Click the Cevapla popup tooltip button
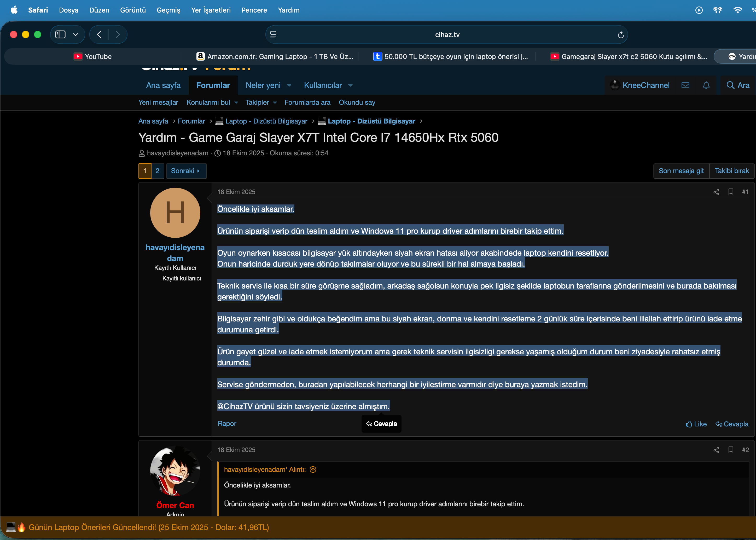The image size is (756, 540). click(x=381, y=424)
